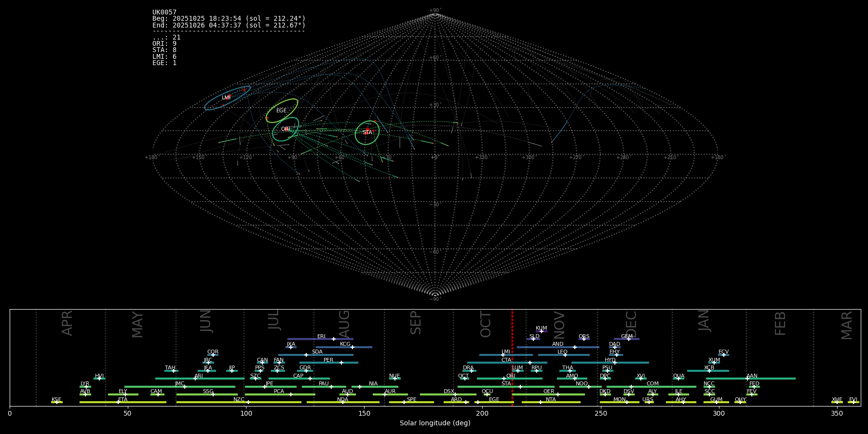This screenshot has width=868, height=434.
Task: Click the DRA shower label in timeline
Action: point(468,368)
